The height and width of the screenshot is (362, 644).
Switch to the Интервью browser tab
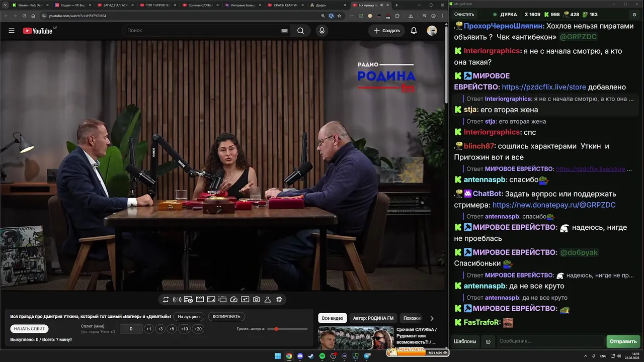click(243, 5)
